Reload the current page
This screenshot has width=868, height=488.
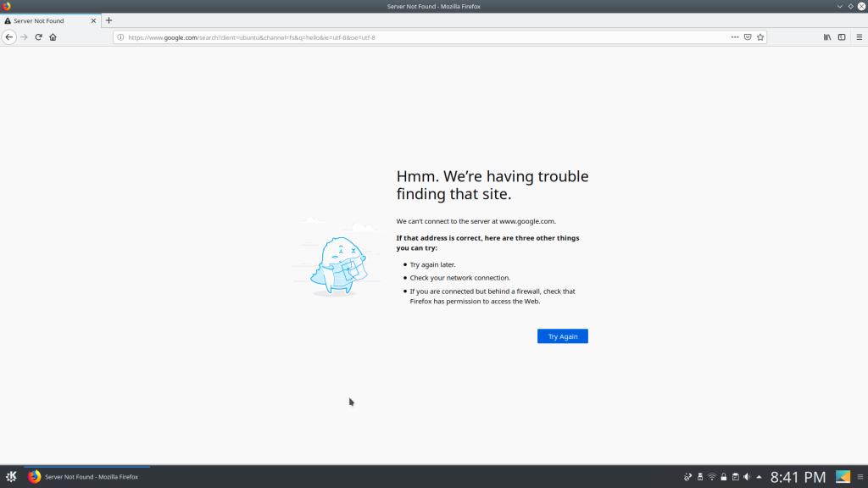(x=38, y=37)
